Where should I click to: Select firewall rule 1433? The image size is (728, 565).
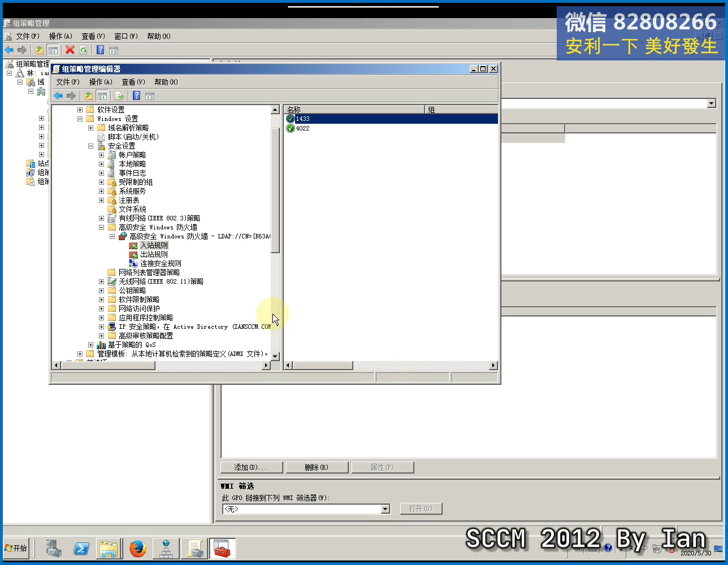coord(391,119)
